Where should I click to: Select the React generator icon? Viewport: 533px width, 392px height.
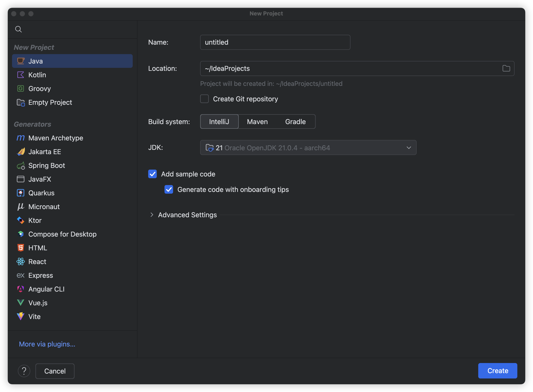[21, 261]
